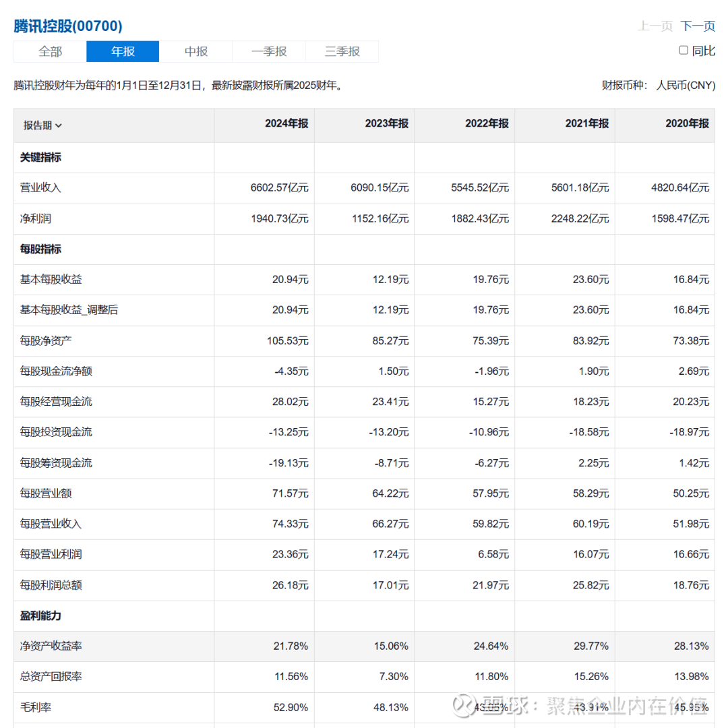728x728 pixels.
Task: Click 每股营业额 row label
Action: 46,493
